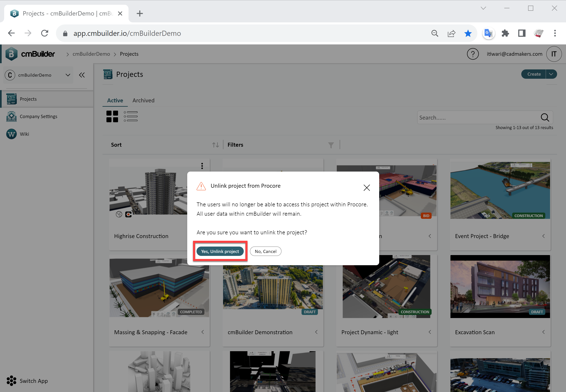Click the Sort arrows icon
Image resolution: width=566 pixels, height=392 pixels.
pyautogui.click(x=216, y=145)
